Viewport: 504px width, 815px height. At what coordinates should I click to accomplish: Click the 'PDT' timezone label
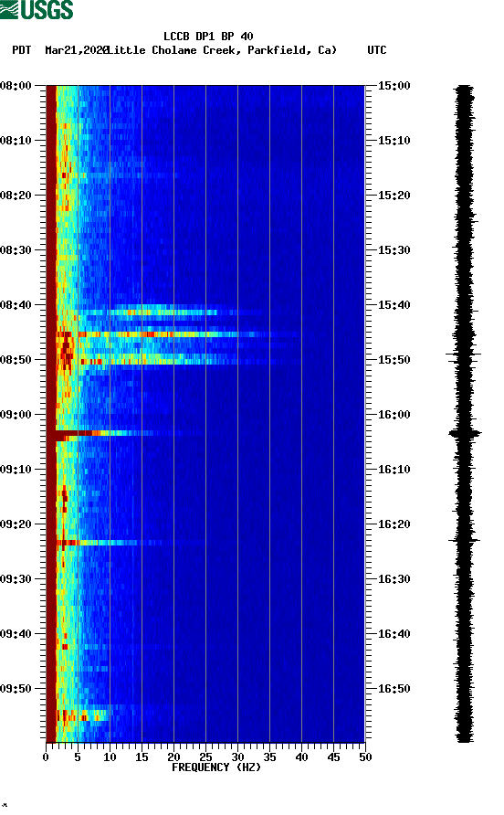(x=22, y=50)
